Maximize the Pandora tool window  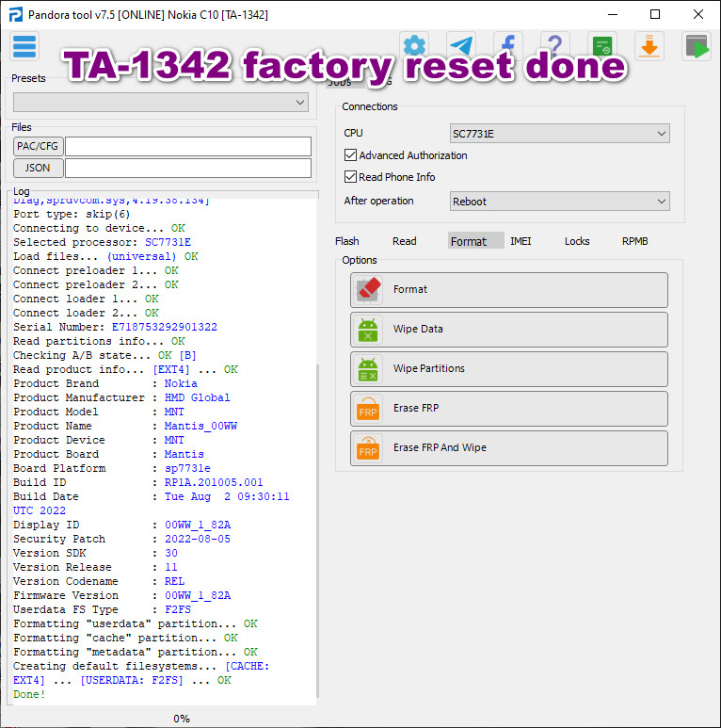coord(655,14)
